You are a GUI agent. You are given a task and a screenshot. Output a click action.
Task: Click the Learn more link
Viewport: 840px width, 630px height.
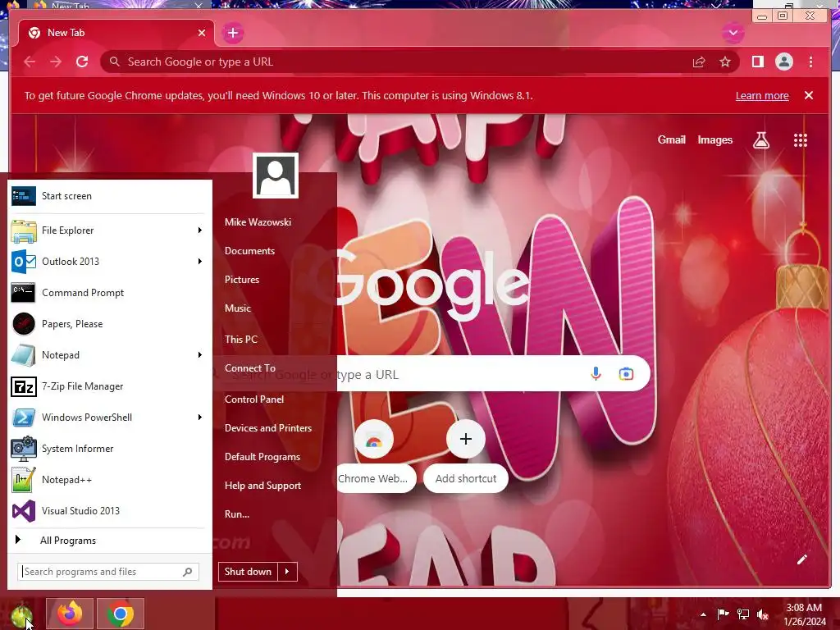coord(762,95)
